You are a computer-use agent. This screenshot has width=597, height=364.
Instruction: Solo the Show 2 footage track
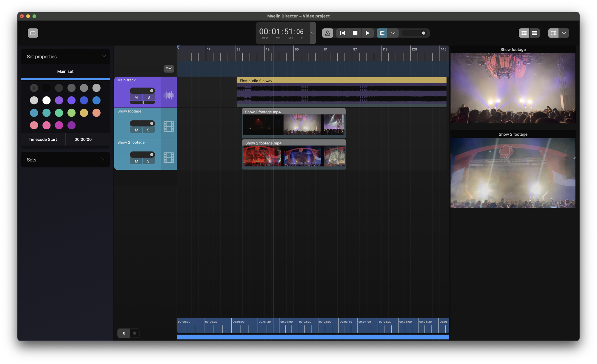point(148,161)
